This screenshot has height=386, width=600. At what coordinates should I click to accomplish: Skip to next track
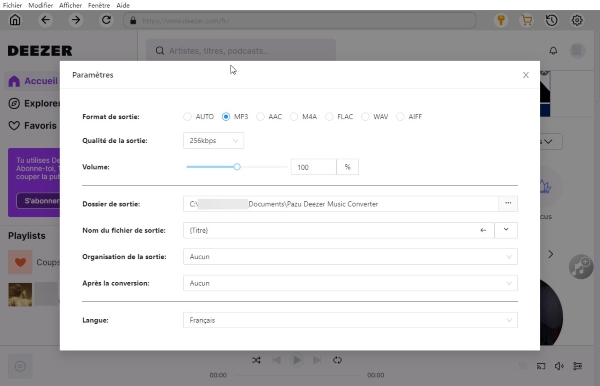[x=317, y=360]
